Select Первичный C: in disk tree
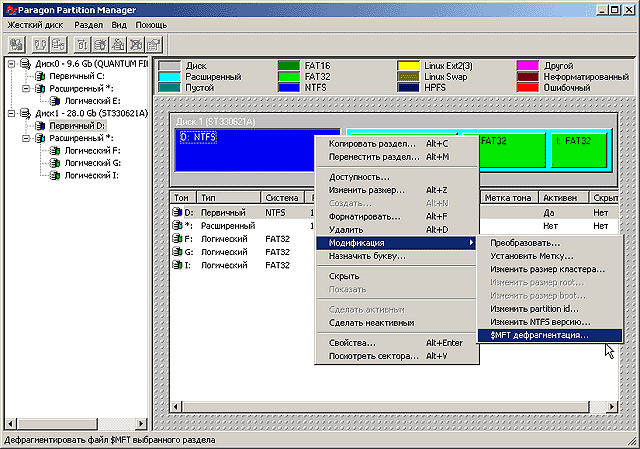This screenshot has width=640, height=449. [x=77, y=76]
